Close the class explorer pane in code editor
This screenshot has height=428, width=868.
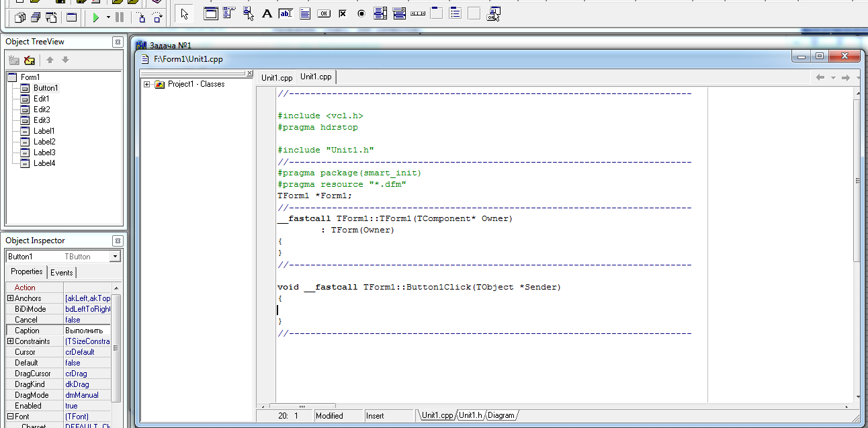click(250, 73)
